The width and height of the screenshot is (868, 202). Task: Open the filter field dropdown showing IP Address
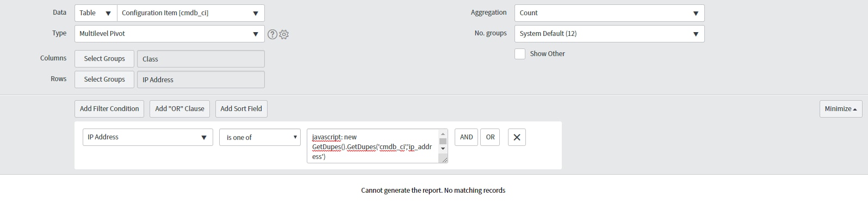pyautogui.click(x=147, y=137)
